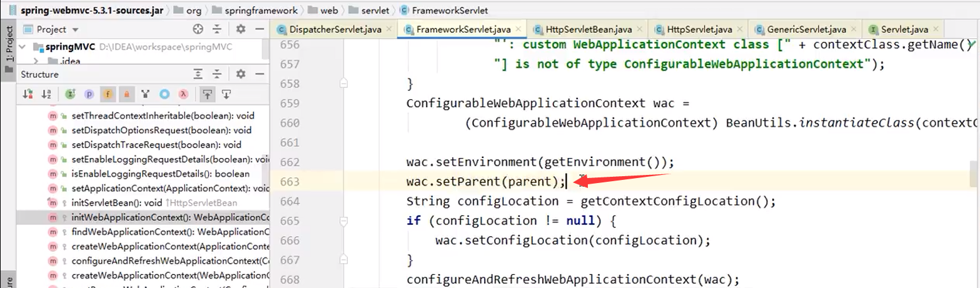Click FrameworkServlet class breadcrumb
This screenshot has height=288, width=980.
[x=444, y=11]
